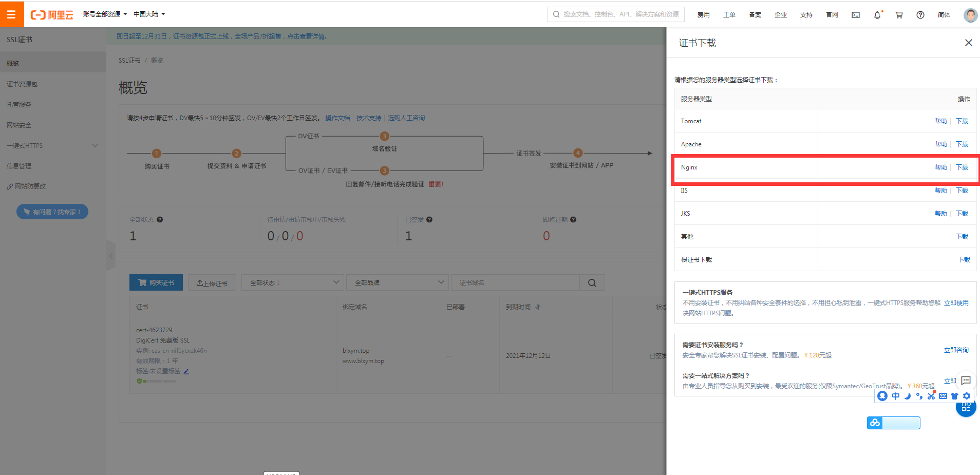Download the JKS certificate
980x475 pixels.
(962, 214)
